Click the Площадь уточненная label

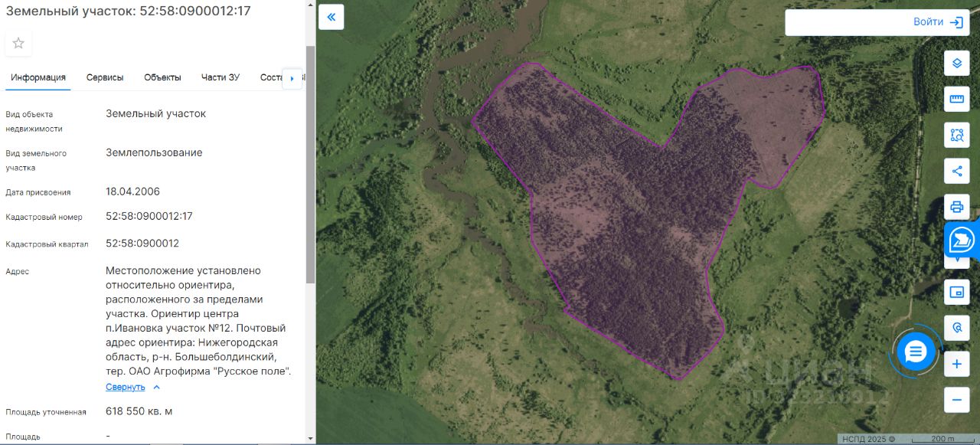pos(46,412)
